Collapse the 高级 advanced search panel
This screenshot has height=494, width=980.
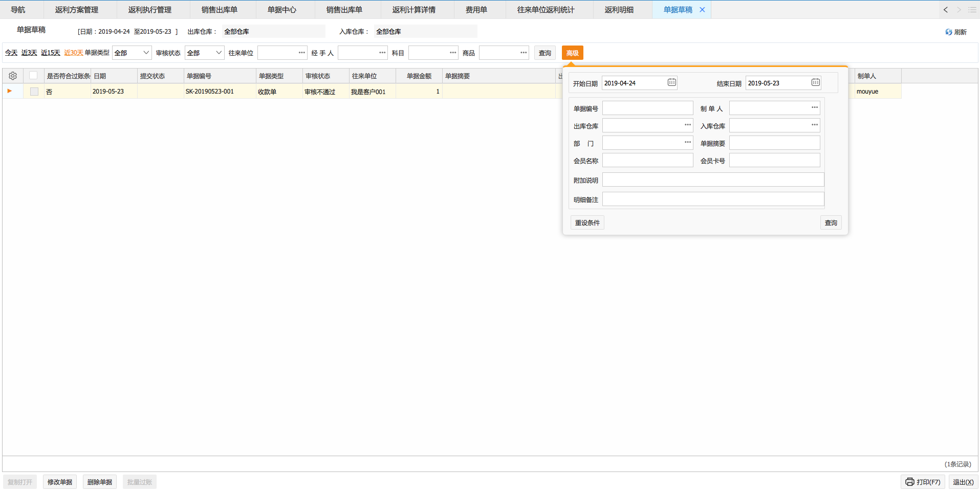[x=572, y=53]
